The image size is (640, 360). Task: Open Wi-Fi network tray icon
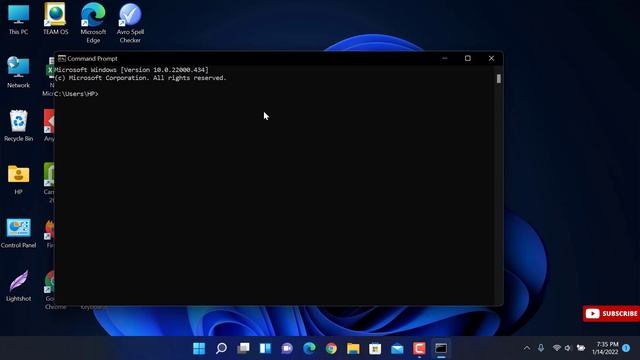click(x=557, y=348)
